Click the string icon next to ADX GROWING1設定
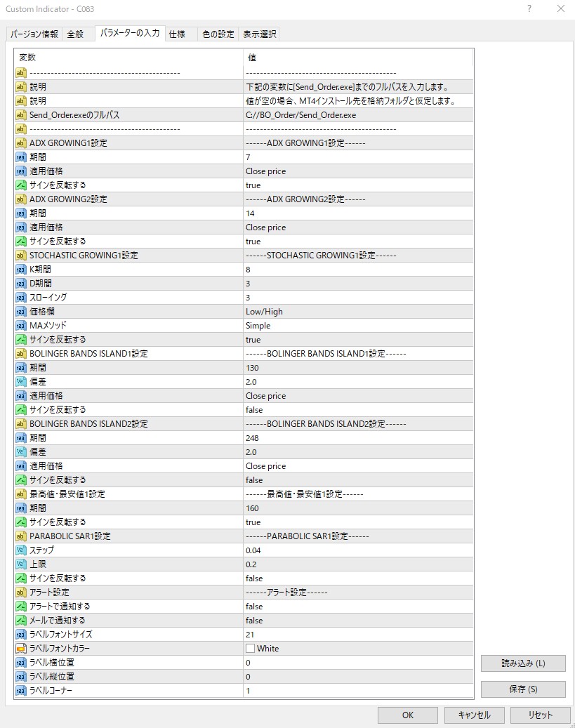Image resolution: width=575 pixels, height=728 pixels. coord(21,143)
